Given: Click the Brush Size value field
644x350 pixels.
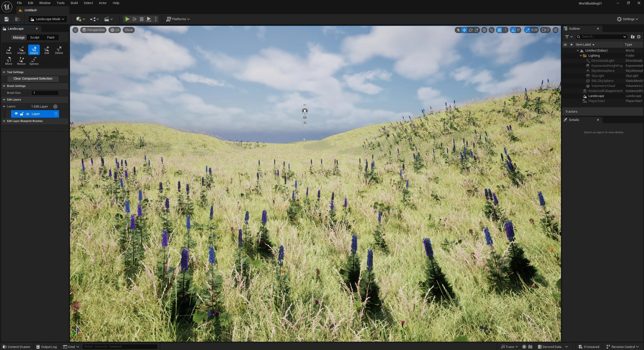Looking at the screenshot, I should (x=45, y=93).
